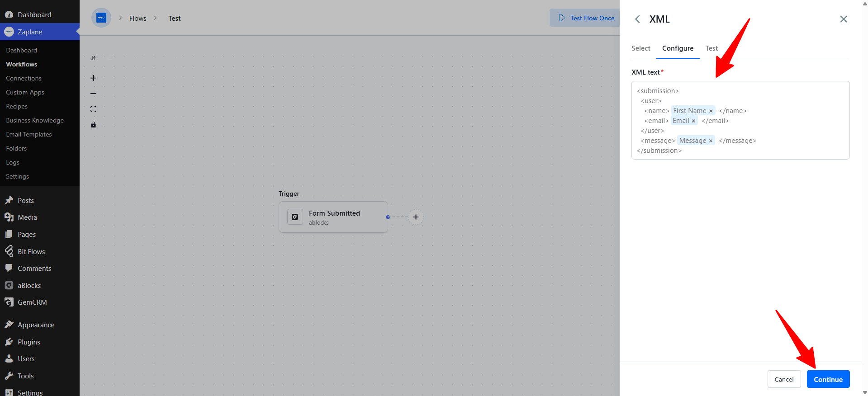Zoom in on the flow canvas

point(93,78)
